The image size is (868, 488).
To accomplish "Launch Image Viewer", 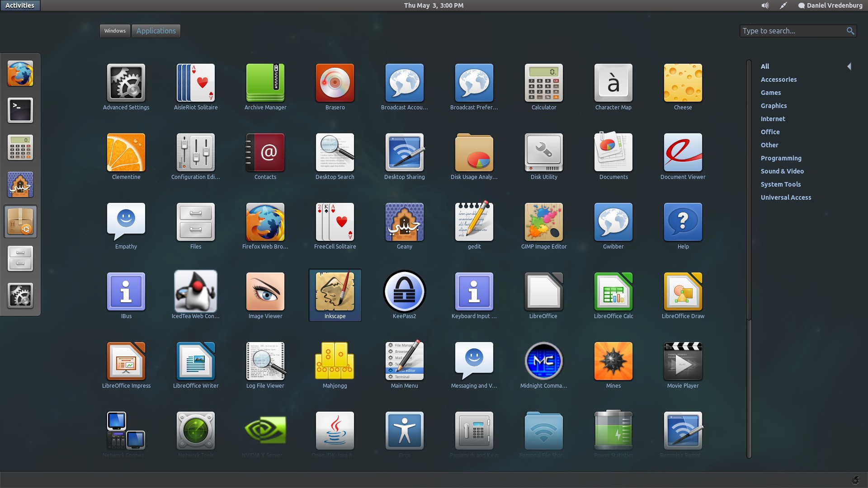I will [x=265, y=295].
